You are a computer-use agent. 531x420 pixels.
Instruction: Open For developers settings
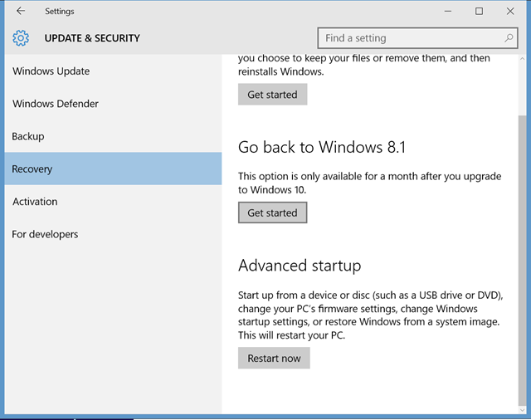(113, 234)
